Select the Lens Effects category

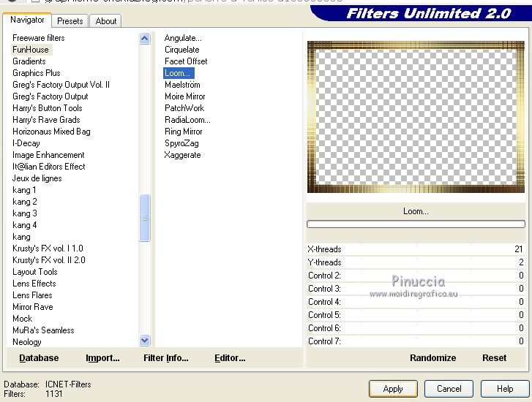point(34,284)
